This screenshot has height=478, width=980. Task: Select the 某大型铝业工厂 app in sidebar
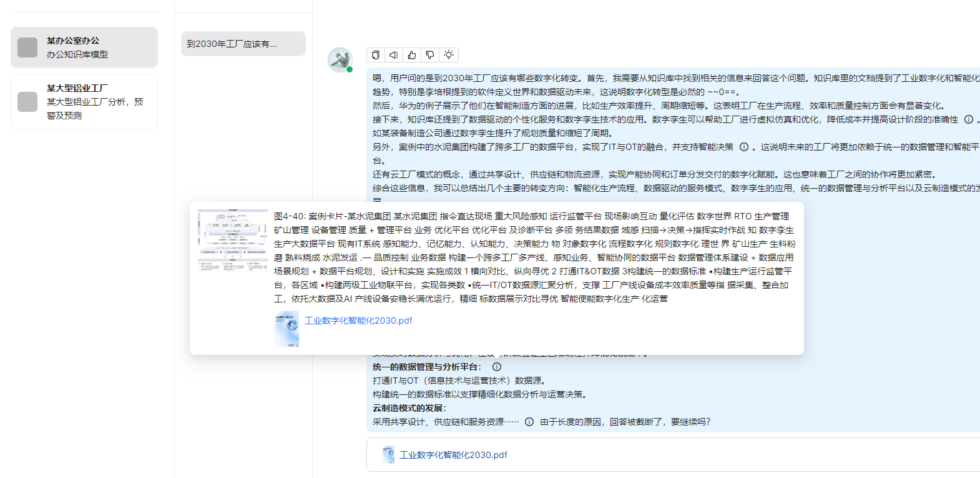[x=84, y=102]
